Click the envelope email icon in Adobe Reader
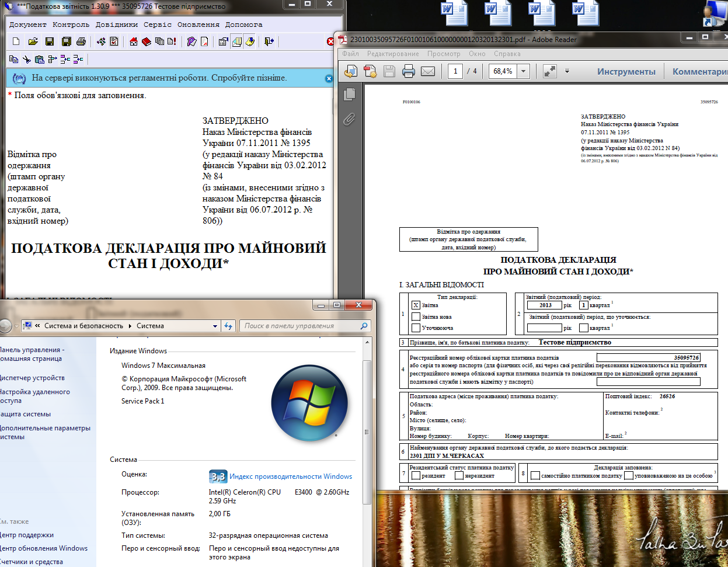Viewport: 728px width, 567px height. (x=428, y=71)
